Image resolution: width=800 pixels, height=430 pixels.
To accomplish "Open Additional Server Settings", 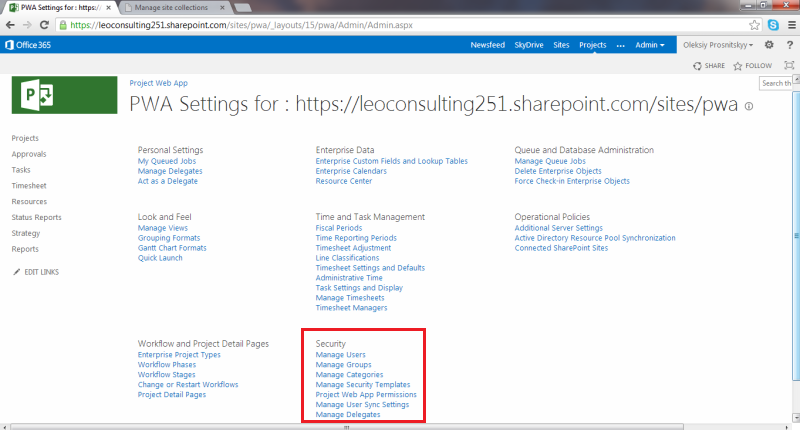I will [559, 228].
